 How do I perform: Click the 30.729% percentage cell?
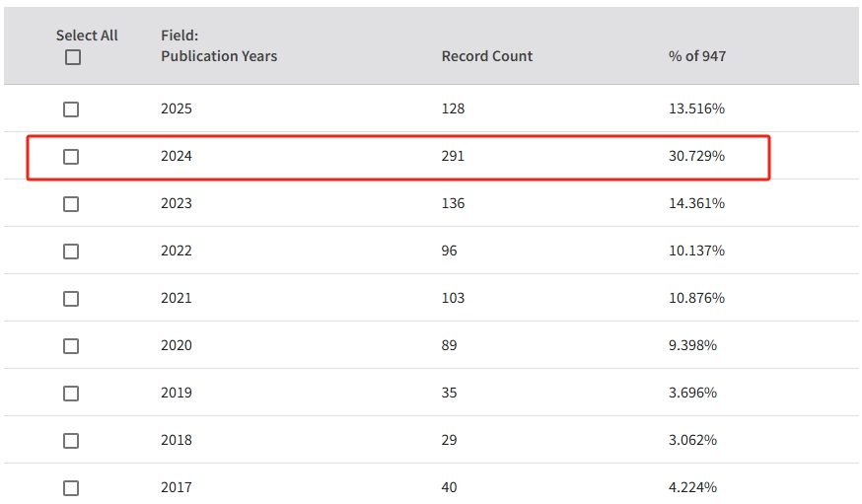tap(696, 156)
